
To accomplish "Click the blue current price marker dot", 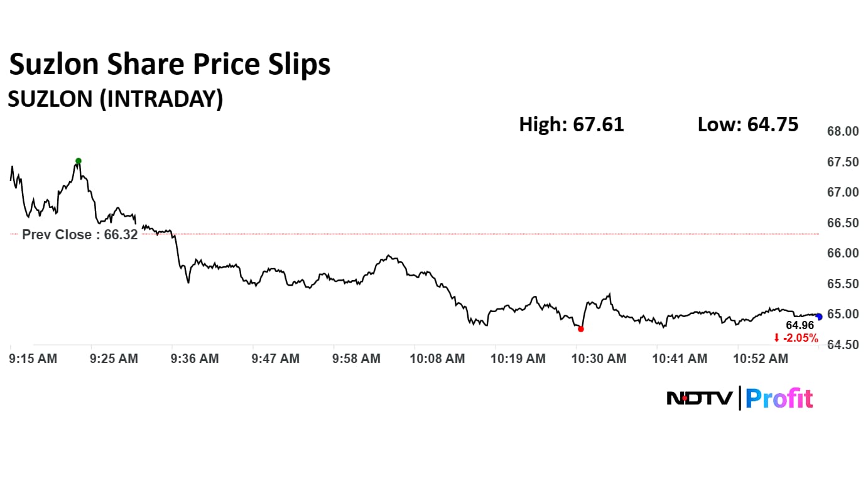I will pyautogui.click(x=819, y=317).
